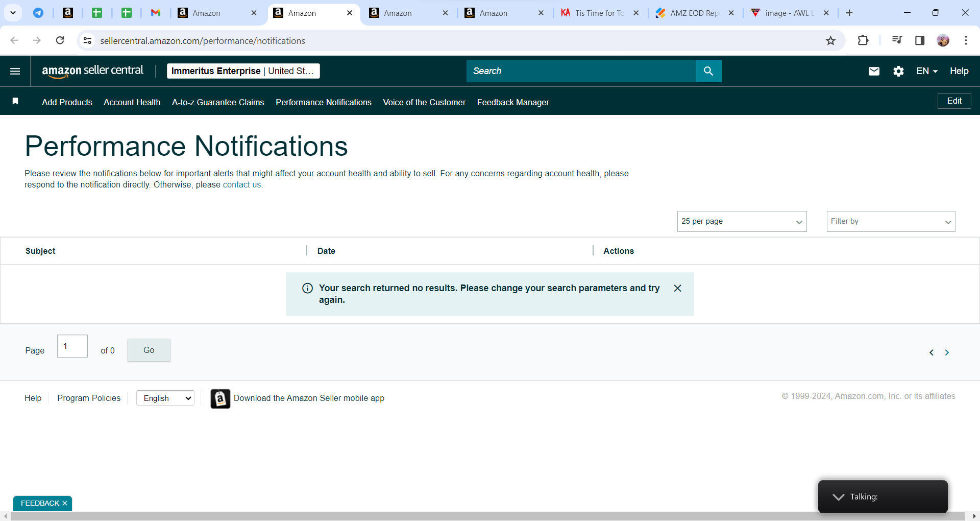Click the browser address bar URL
This screenshot has width=980, height=521.
203,41
